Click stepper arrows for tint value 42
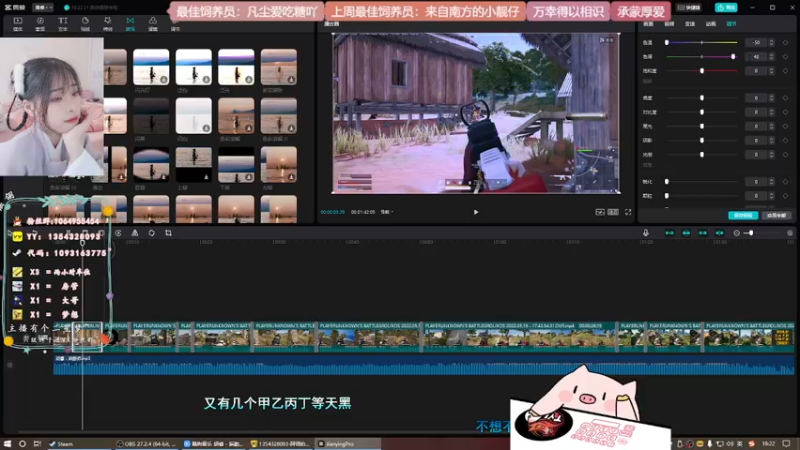Image resolution: width=800 pixels, height=450 pixels. 771,57
